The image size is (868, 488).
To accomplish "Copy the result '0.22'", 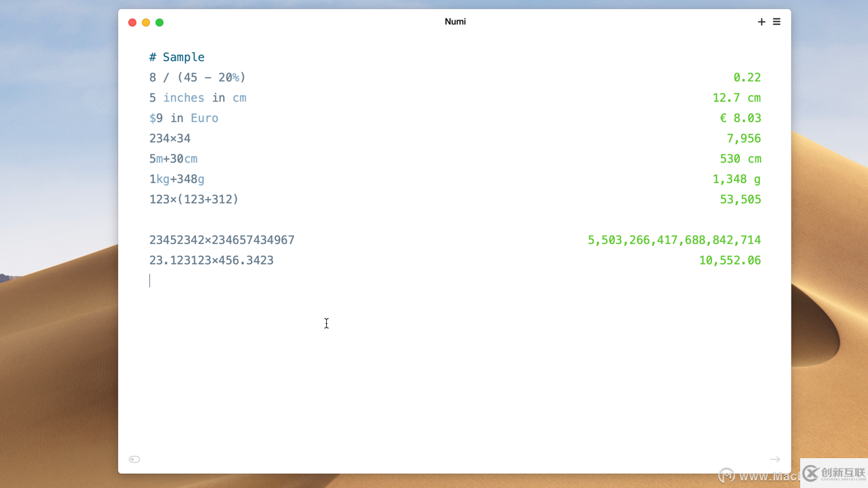I will pos(747,77).
